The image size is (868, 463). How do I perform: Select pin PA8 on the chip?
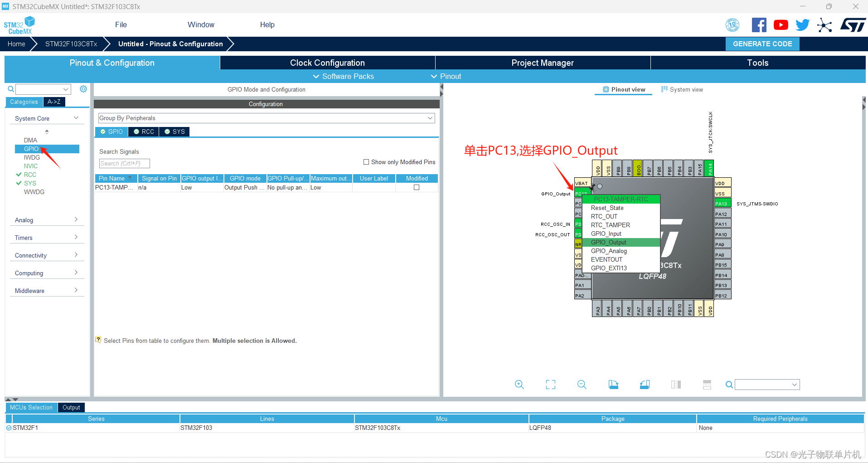point(723,255)
